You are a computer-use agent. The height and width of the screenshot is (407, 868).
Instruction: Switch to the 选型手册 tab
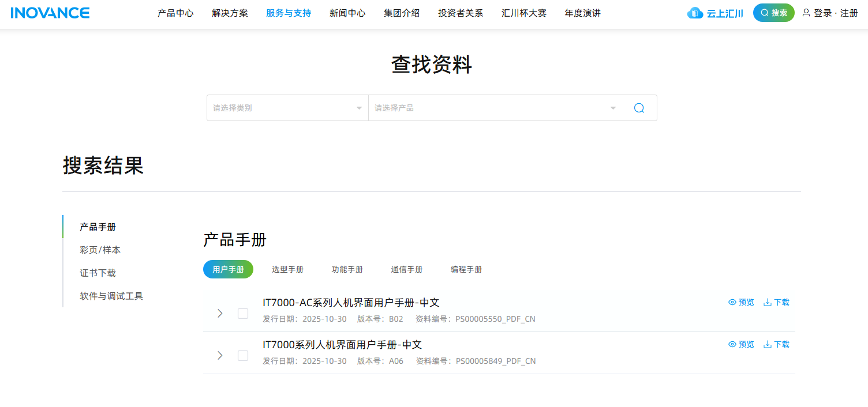(287, 269)
